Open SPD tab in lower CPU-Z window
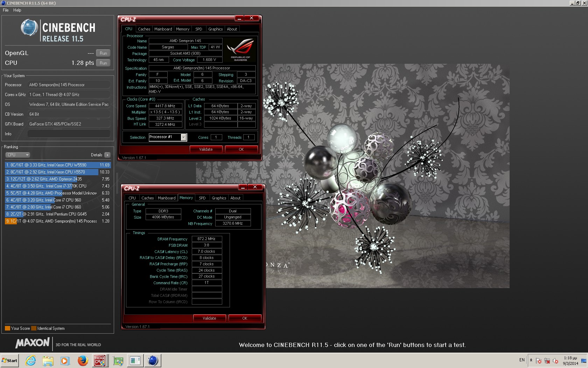588x368 pixels. [x=202, y=198]
